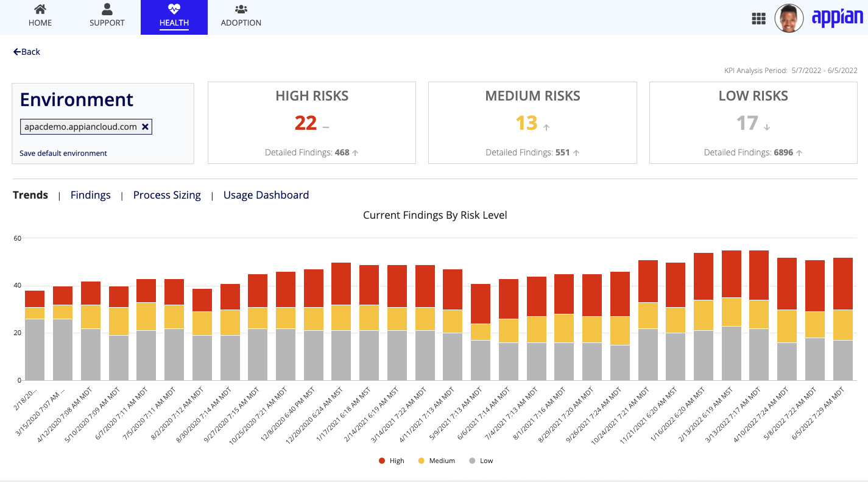Click the Adoption group icon
868x482 pixels.
[x=241, y=9]
